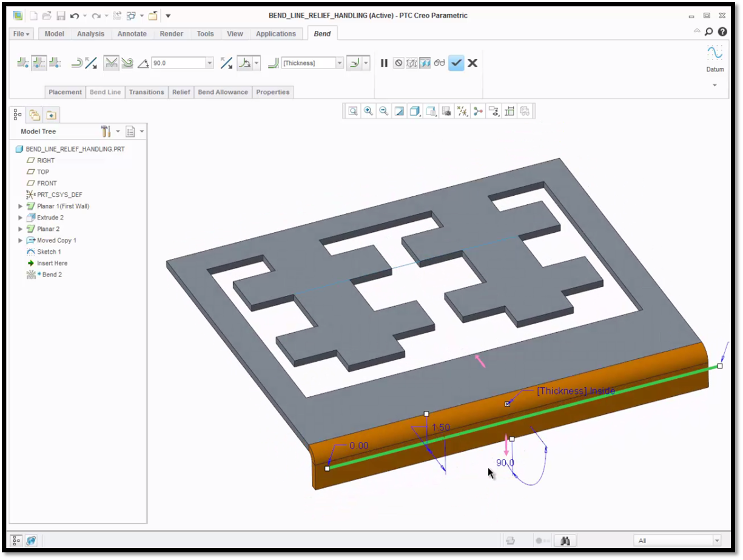This screenshot has height=560, width=743.
Task: Click the [Thickness] radius input field
Action: tap(308, 62)
